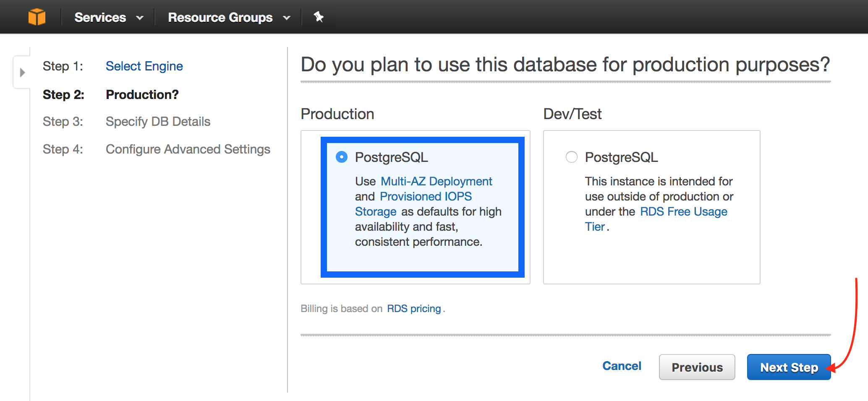
Task: Open the Provisioned IOPS Storage link
Action: pos(413,204)
